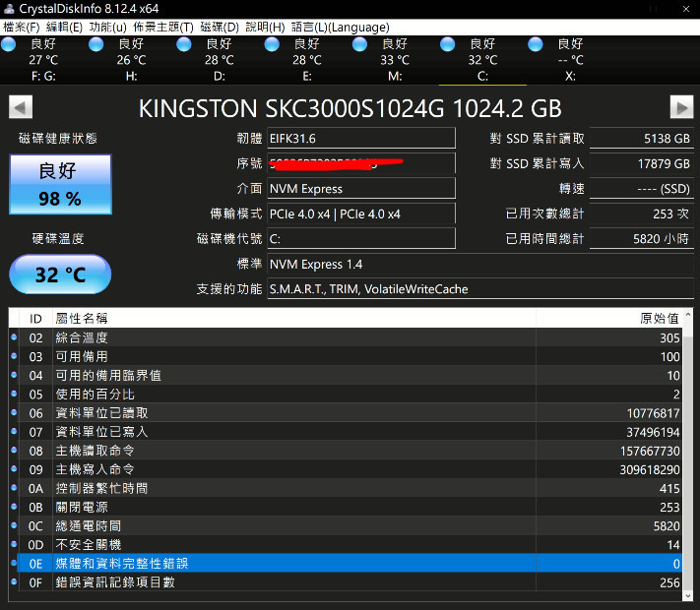
Task: Select the D: drive status orb
Action: 184,44
